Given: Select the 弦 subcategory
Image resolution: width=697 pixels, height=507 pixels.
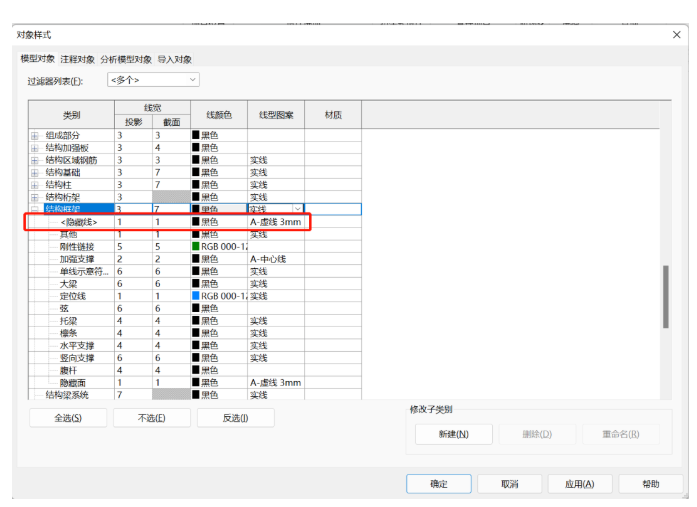Looking at the screenshot, I should click(x=64, y=308).
